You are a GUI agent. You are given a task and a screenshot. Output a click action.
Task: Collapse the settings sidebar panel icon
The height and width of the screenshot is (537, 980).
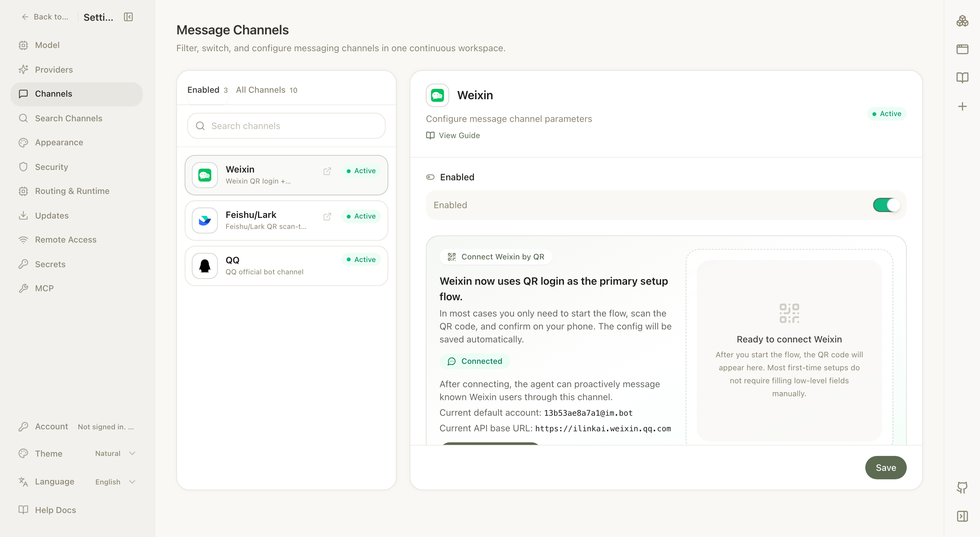click(128, 17)
